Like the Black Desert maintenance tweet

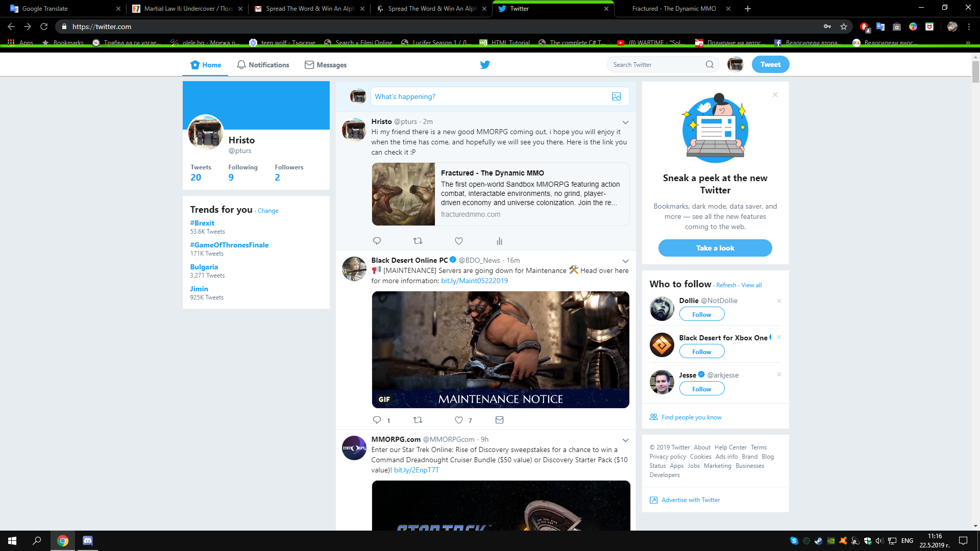tap(459, 420)
